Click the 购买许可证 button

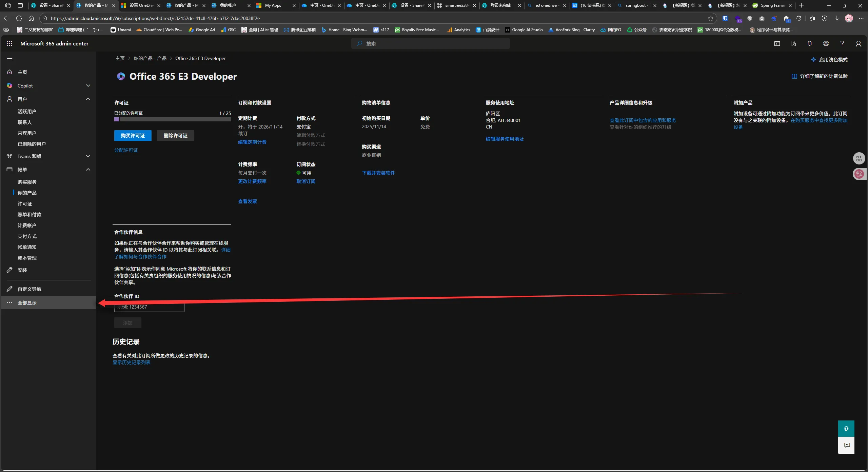coord(133,136)
